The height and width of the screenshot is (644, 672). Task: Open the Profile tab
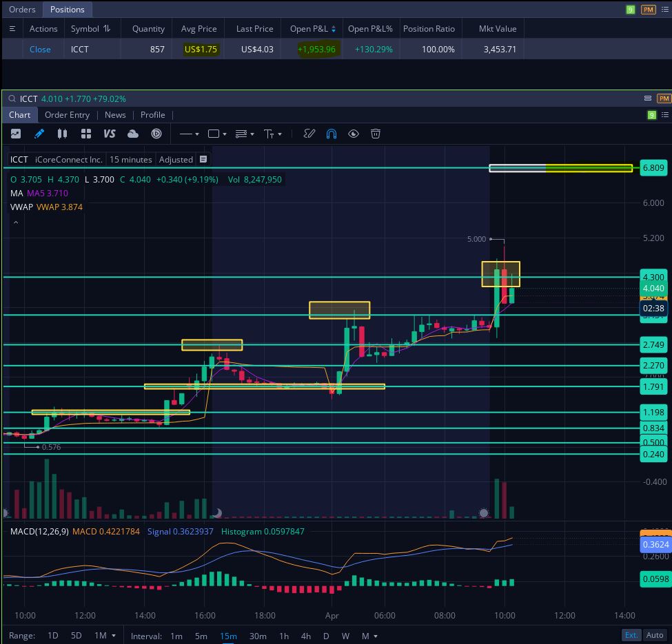[152, 115]
